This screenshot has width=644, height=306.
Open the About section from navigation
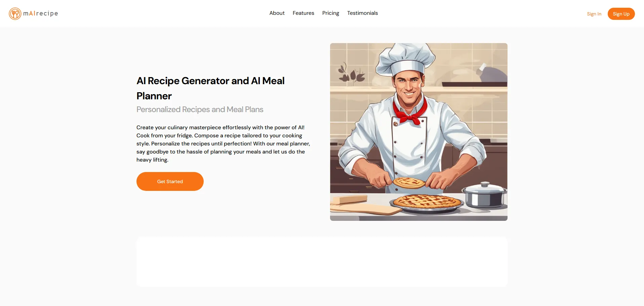point(277,13)
